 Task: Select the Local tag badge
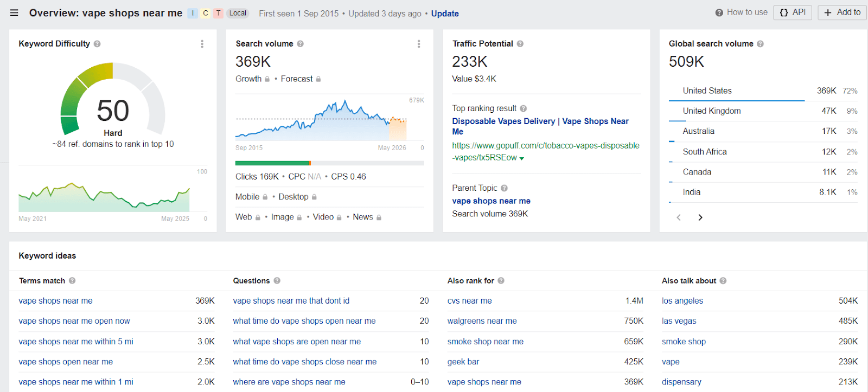point(238,13)
